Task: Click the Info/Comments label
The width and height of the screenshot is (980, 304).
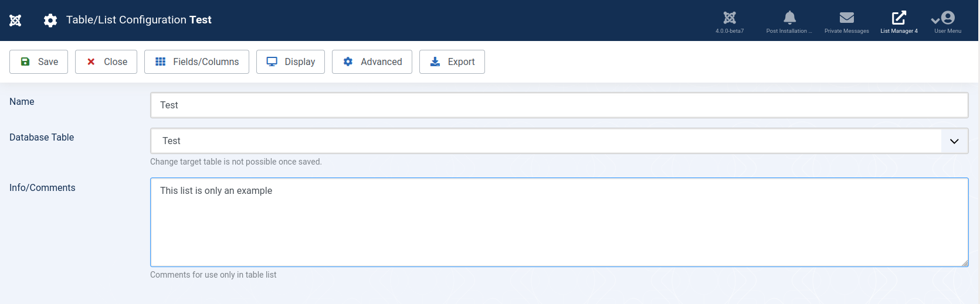Action: click(x=42, y=188)
